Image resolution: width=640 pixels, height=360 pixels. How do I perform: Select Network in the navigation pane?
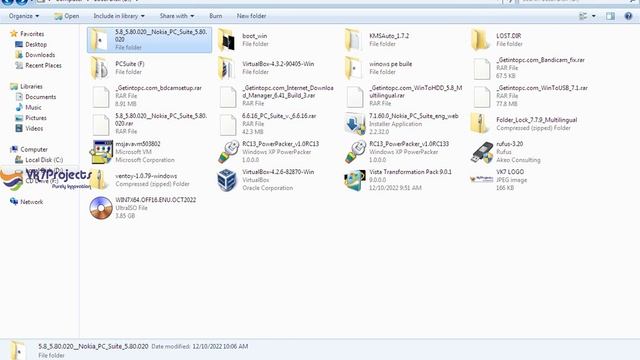27,202
